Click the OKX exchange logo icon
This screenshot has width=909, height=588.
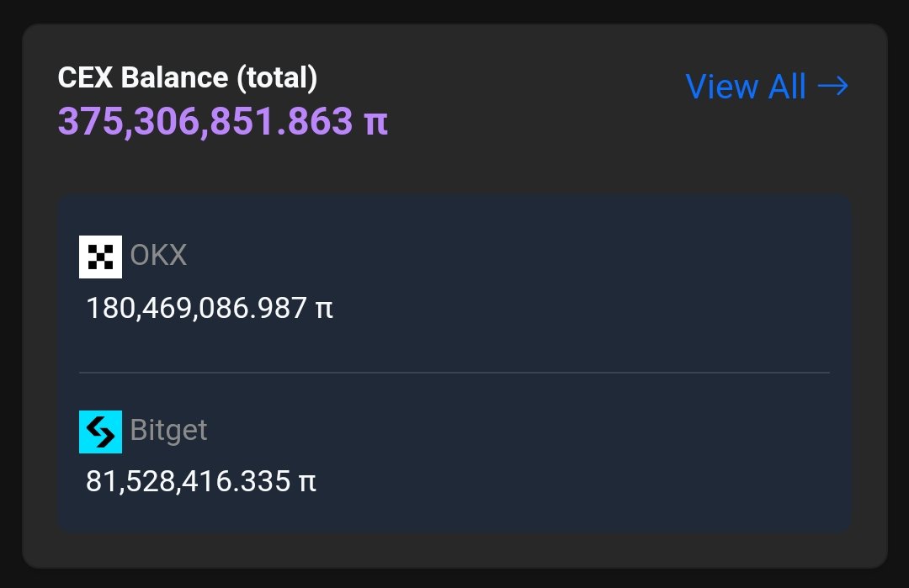[100, 257]
